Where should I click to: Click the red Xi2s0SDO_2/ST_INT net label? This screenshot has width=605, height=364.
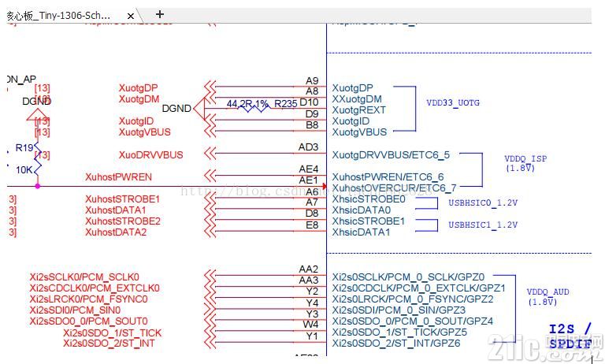[x=109, y=344]
